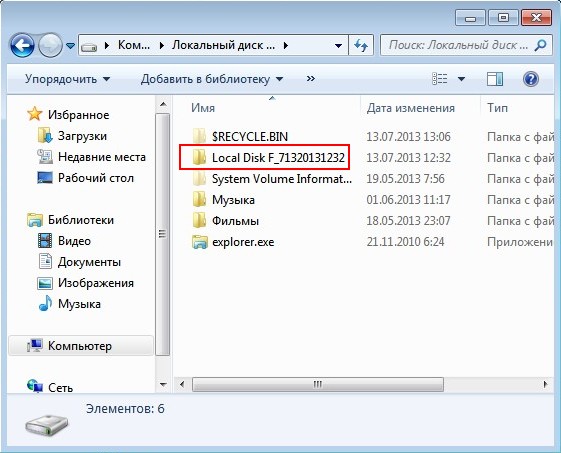Click the refresh address bar button
561x453 pixels.
tap(361, 45)
